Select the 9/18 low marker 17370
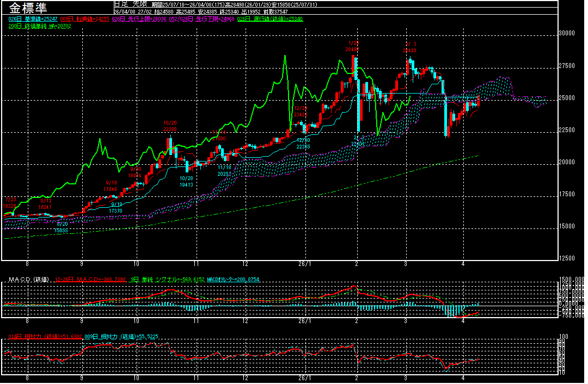 [x=115, y=210]
